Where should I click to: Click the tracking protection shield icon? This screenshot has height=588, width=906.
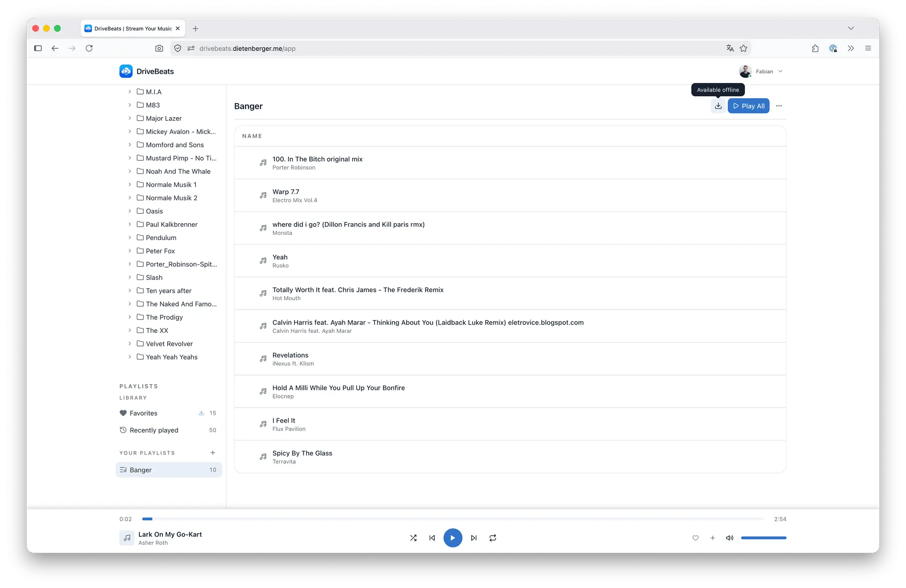click(177, 48)
